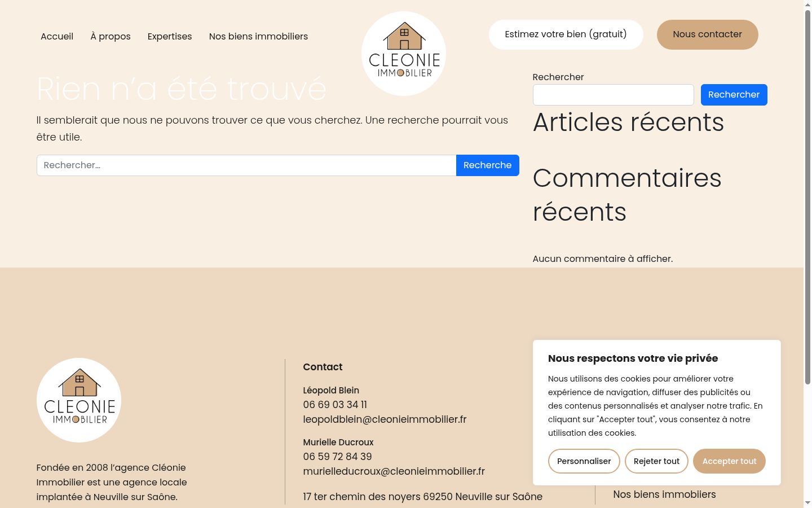
Task: Open footer link Nos biens immobiliers
Action: tap(664, 494)
